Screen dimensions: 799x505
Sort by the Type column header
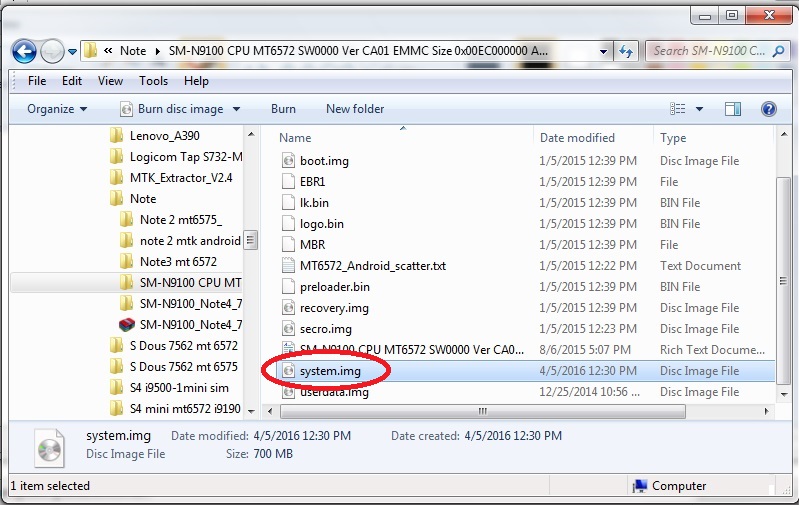[x=673, y=138]
